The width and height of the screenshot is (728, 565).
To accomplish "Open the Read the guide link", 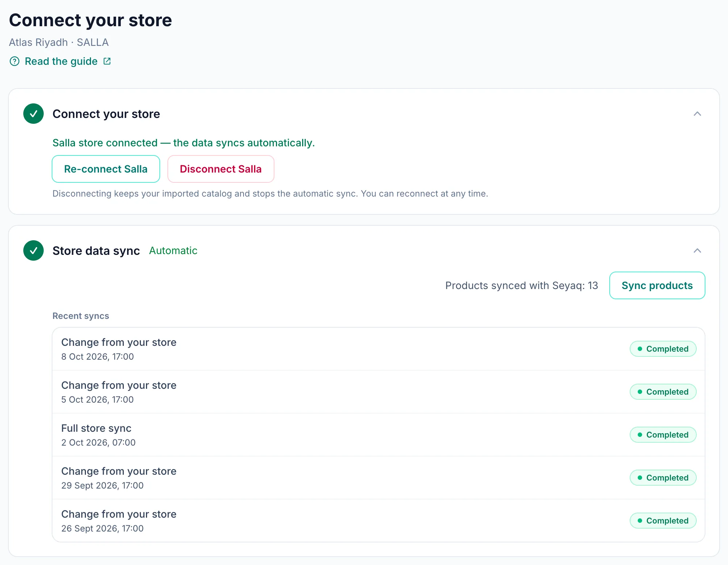I will tap(61, 61).
